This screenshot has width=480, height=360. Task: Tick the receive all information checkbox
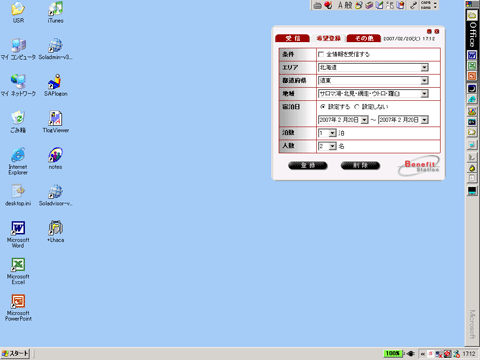point(321,54)
